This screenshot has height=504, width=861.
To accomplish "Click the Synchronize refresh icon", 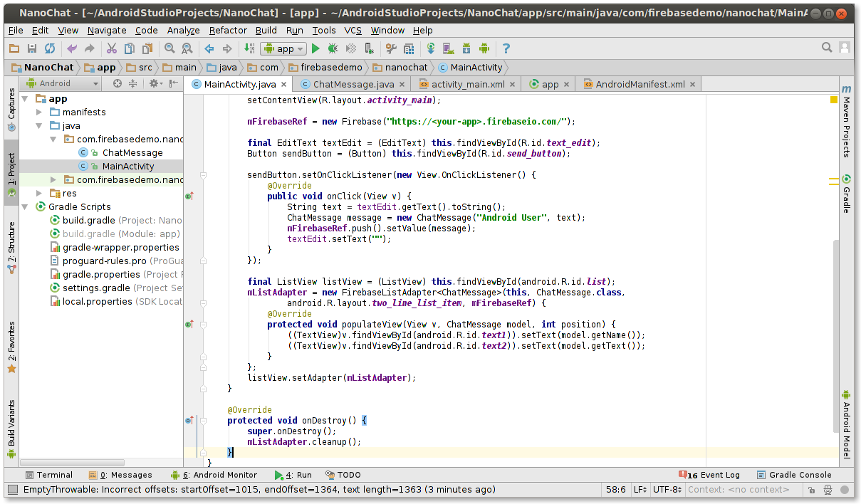I will 50,48.
